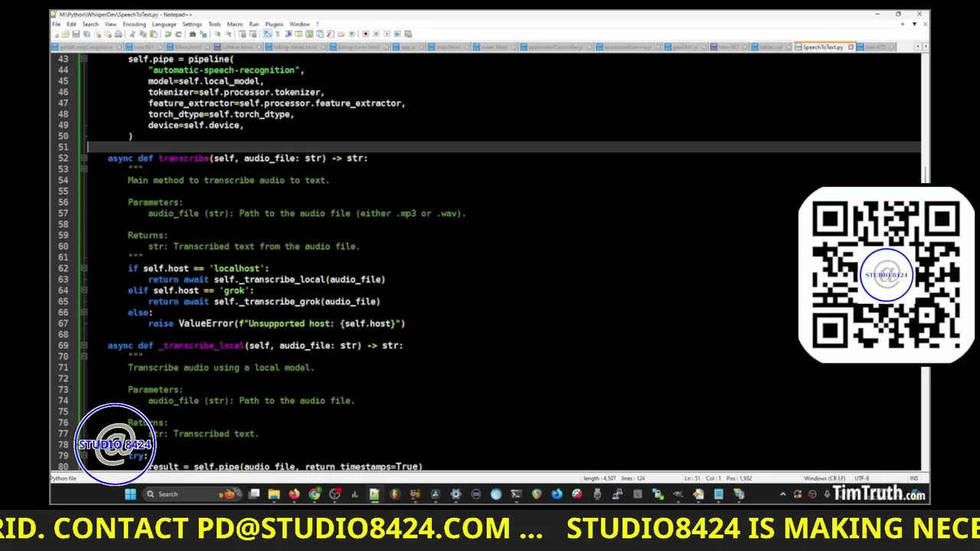Click the vertical scrollbar thumb in editor

[926, 175]
